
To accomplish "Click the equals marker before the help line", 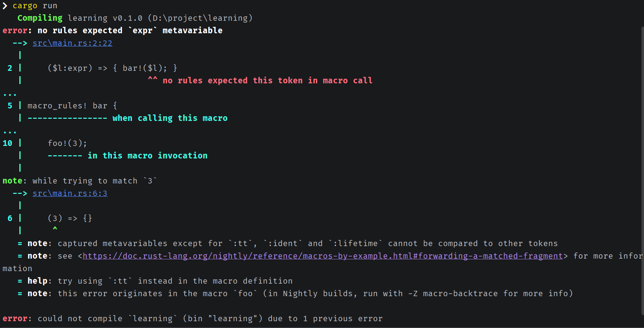I will [x=20, y=281].
